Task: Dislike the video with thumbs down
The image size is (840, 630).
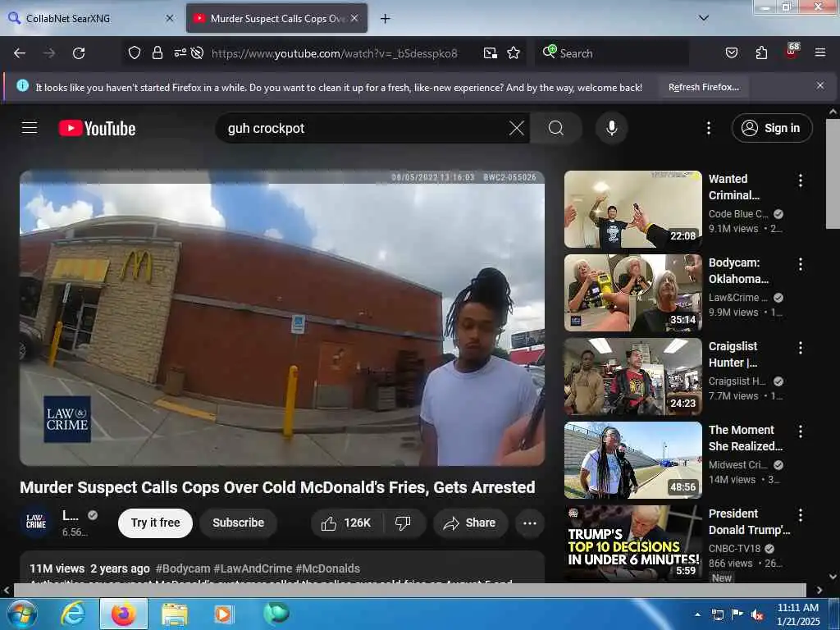Action: (403, 523)
